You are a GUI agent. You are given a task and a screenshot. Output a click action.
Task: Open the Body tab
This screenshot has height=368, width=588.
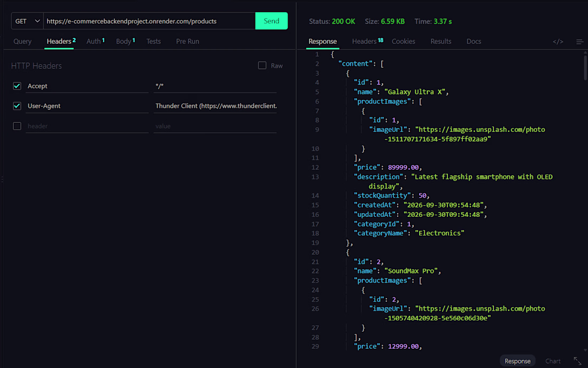point(125,41)
